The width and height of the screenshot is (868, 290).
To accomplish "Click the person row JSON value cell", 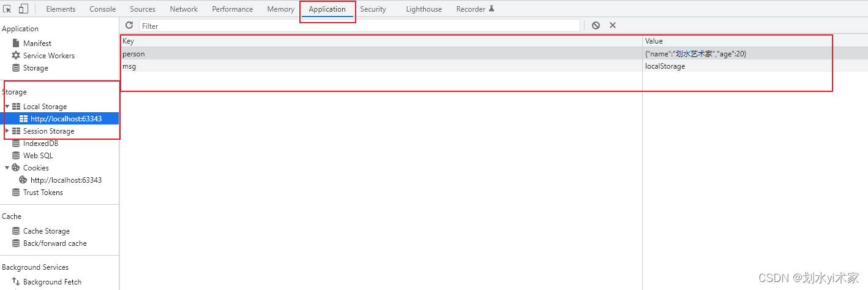I will (755, 54).
